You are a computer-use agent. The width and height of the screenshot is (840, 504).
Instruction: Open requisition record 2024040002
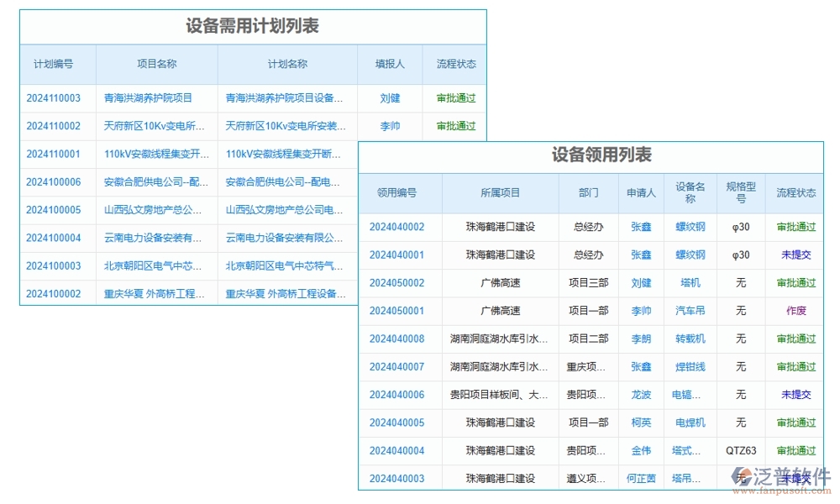point(397,227)
